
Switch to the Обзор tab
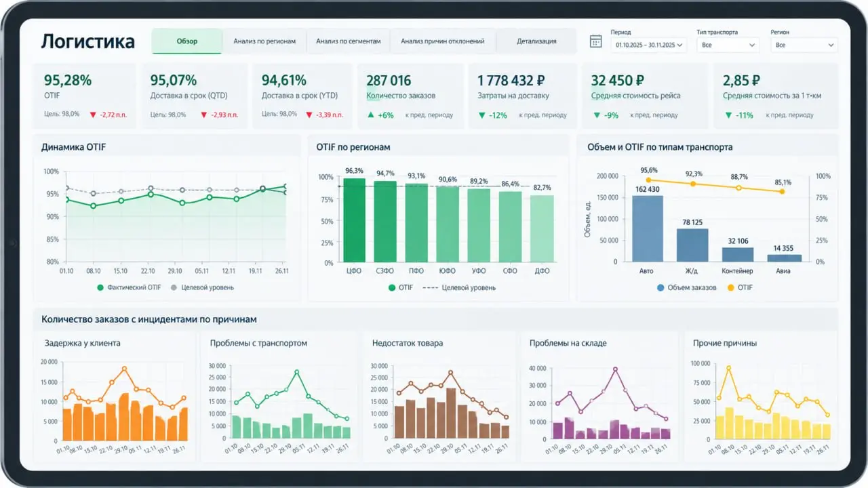click(x=187, y=41)
